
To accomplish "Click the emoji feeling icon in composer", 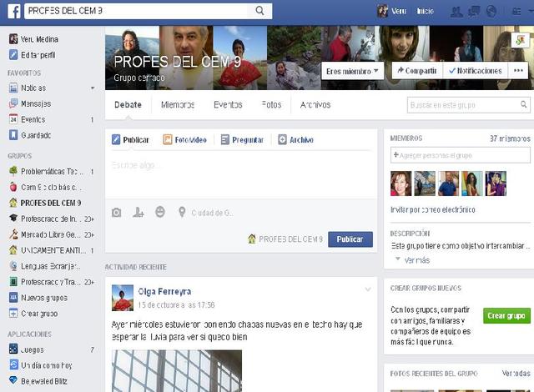I will (x=159, y=212).
